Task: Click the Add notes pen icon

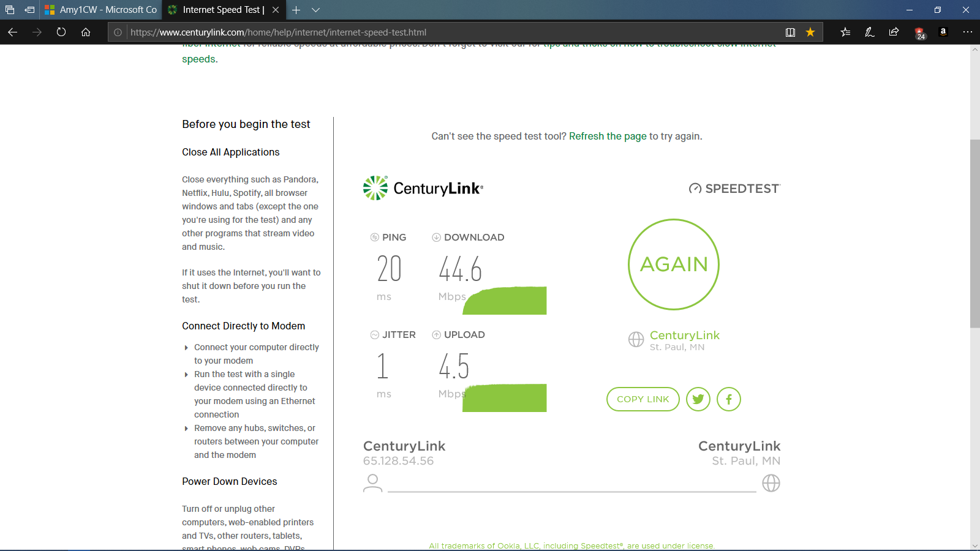Action: click(x=869, y=32)
